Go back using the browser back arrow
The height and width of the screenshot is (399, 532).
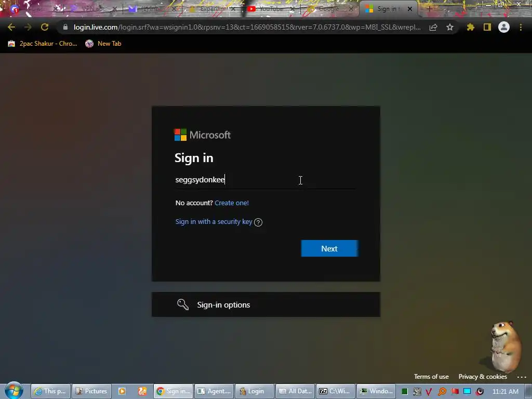pos(11,27)
